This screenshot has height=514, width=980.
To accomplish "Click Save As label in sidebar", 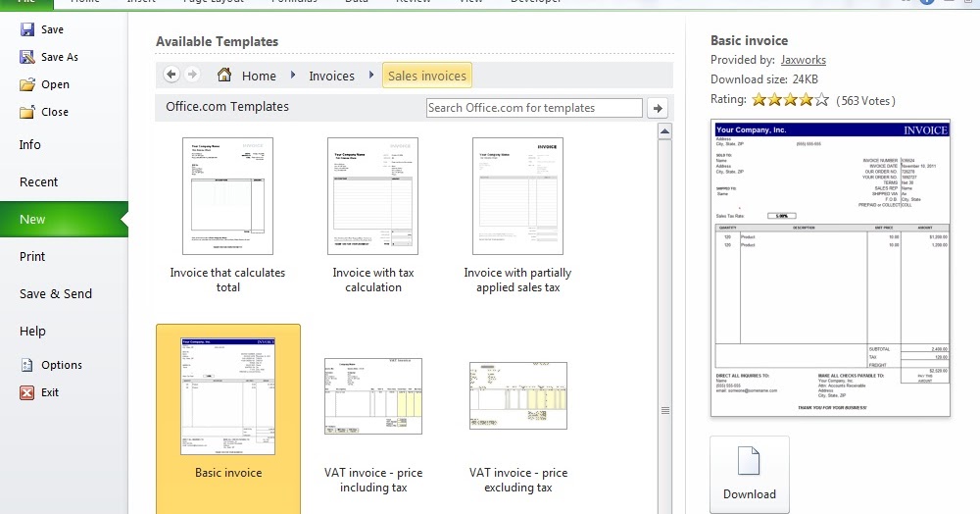I will pos(60,57).
